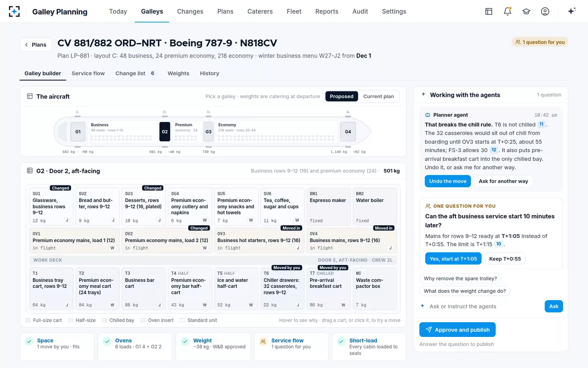Switch aircraft view to Proposed
Viewport: 588px width, 368px height.
pos(342,96)
